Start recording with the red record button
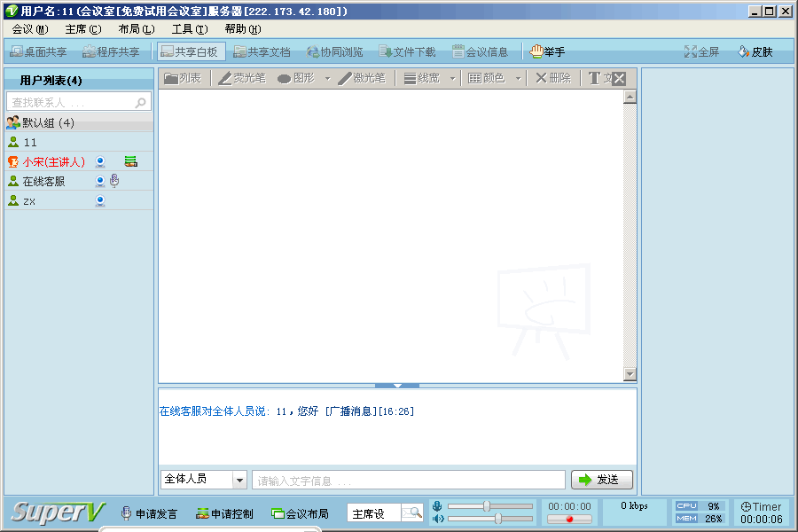Viewport: 798px width, 532px height. click(569, 520)
